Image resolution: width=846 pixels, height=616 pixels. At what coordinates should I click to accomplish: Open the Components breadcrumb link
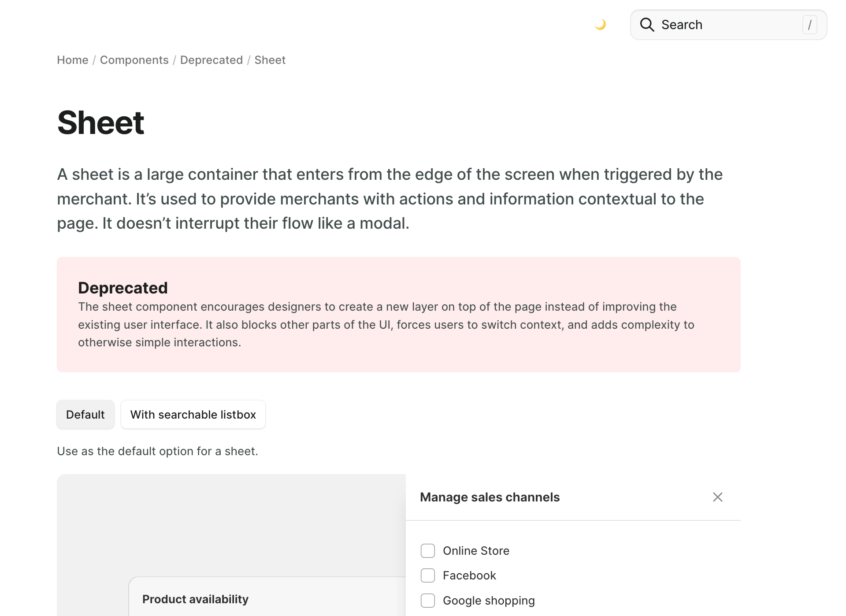[134, 60]
